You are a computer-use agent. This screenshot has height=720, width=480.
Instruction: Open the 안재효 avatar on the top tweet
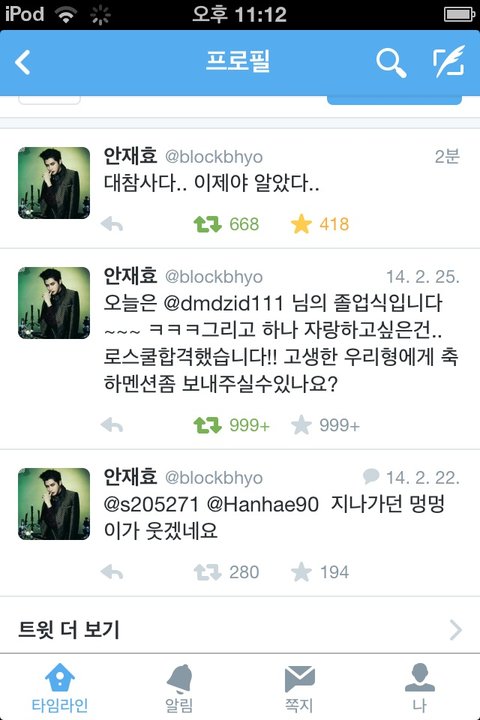pos(54,183)
